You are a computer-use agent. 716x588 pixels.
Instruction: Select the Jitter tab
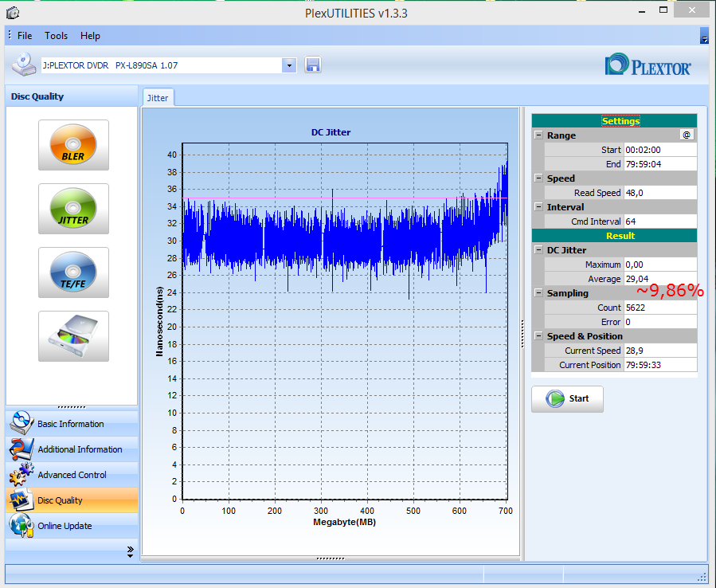(158, 98)
